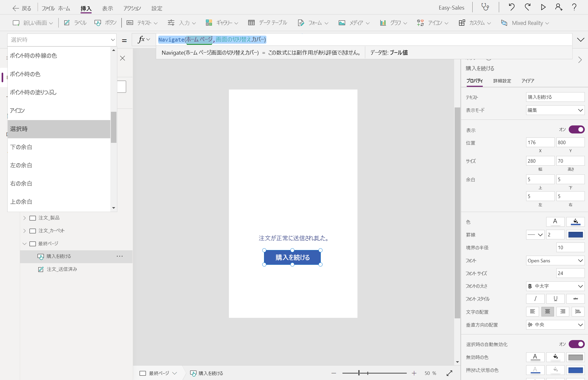Open the ファイル menu
The image size is (588, 380).
pos(48,8)
